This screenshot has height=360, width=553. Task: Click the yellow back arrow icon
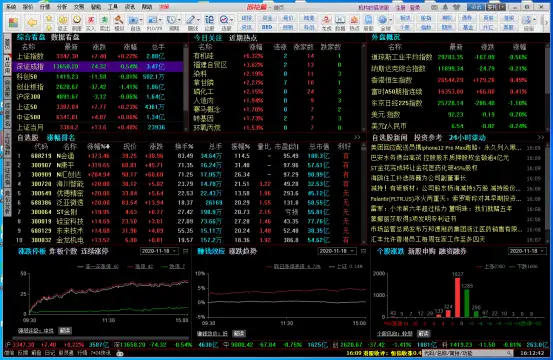point(32,23)
